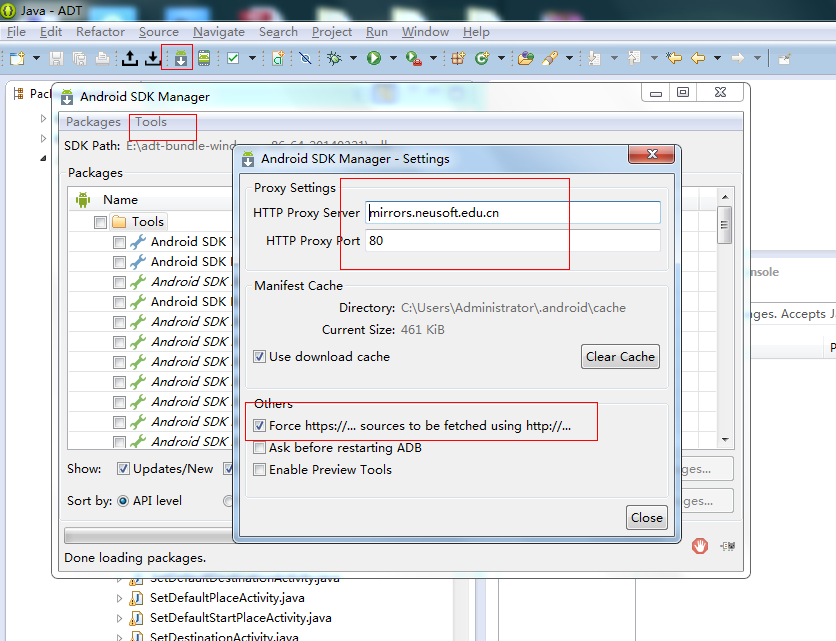This screenshot has width=836, height=641.
Task: Open Android SDK Manager toolbar icon
Action: (181, 58)
